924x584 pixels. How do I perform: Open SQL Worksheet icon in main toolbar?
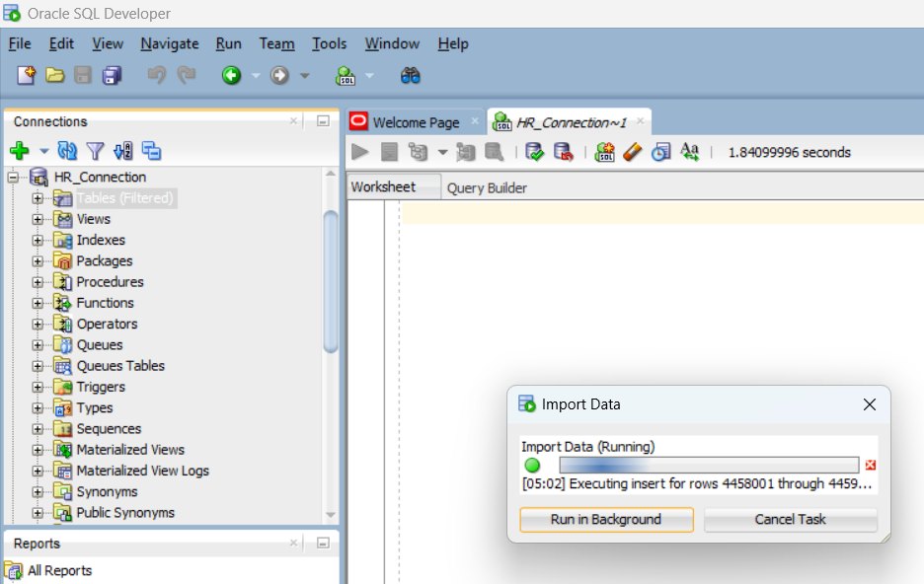click(346, 75)
